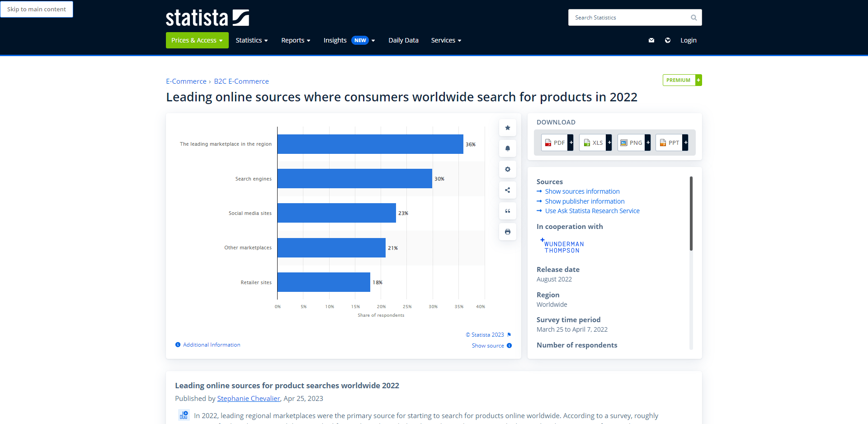Click the quotation citation icon
Screen dimensions: 868x424
[x=507, y=211]
